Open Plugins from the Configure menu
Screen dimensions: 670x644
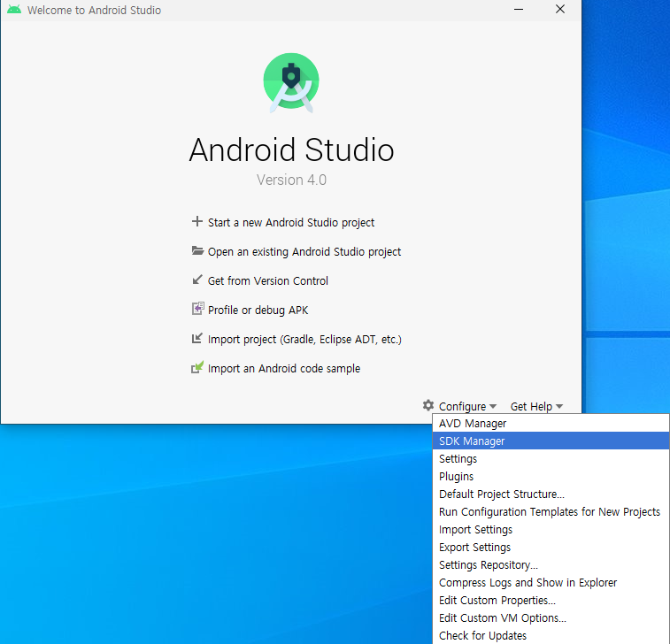coord(551,476)
